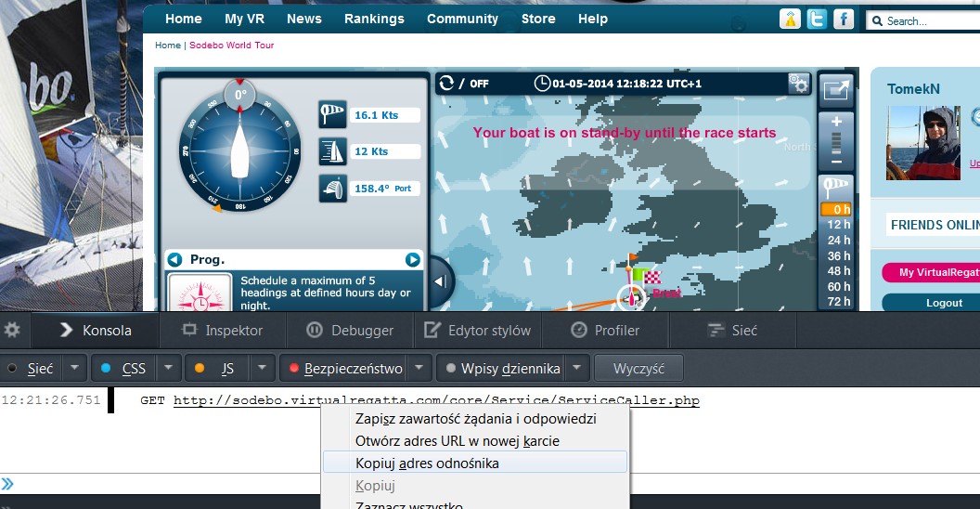Open the Facebook icon link

pyautogui.click(x=844, y=19)
